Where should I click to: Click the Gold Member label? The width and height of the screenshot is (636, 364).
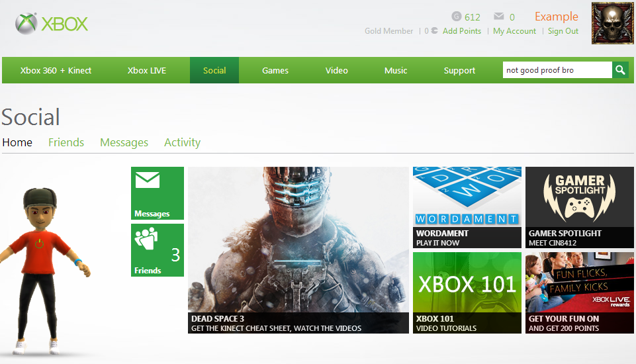(x=388, y=31)
